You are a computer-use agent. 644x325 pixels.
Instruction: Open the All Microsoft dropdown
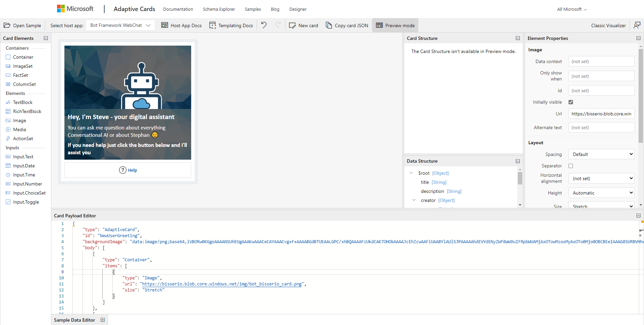click(572, 9)
